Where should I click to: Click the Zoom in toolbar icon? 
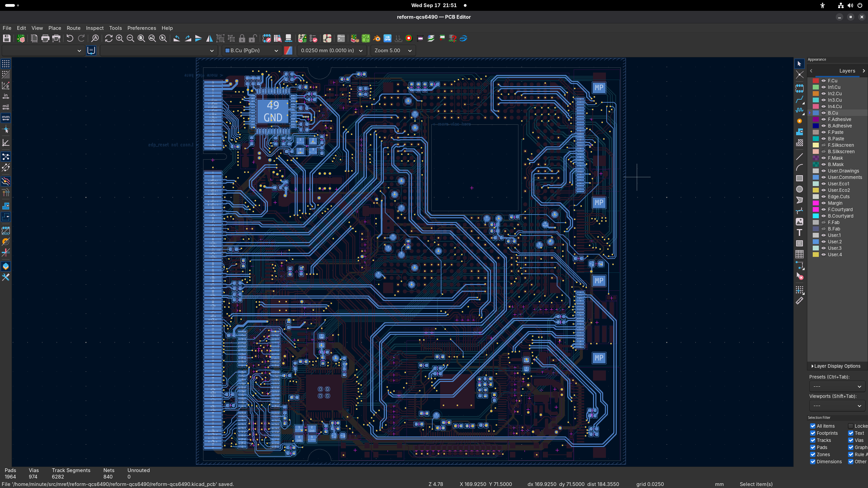119,38
